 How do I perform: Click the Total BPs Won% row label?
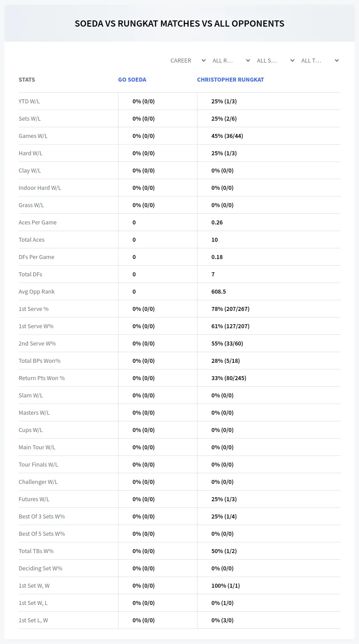click(39, 361)
